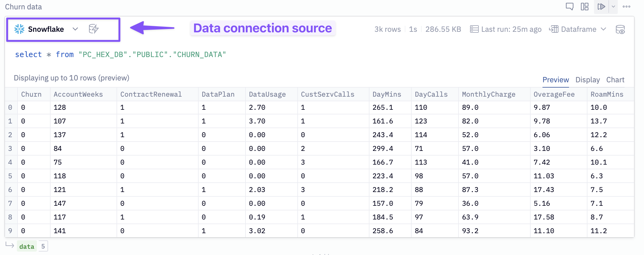This screenshot has height=255, width=644.
Task: Click the database with eye icon
Action: 620,30
